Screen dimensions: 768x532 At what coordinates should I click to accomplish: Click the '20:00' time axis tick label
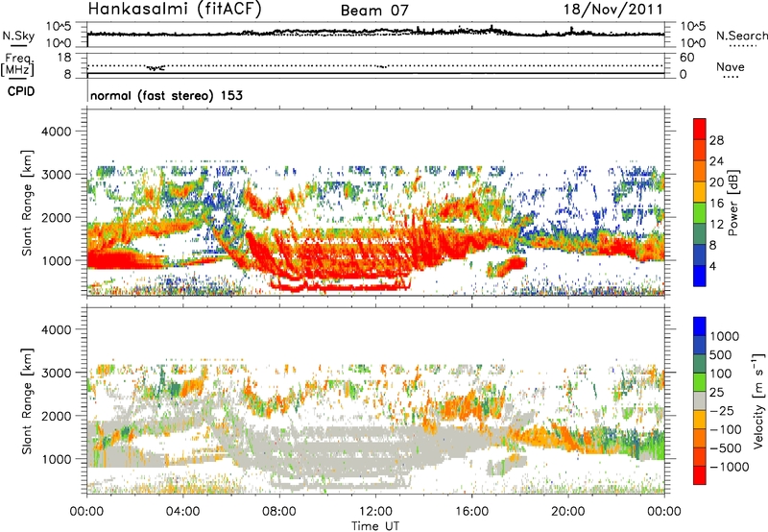(567, 512)
